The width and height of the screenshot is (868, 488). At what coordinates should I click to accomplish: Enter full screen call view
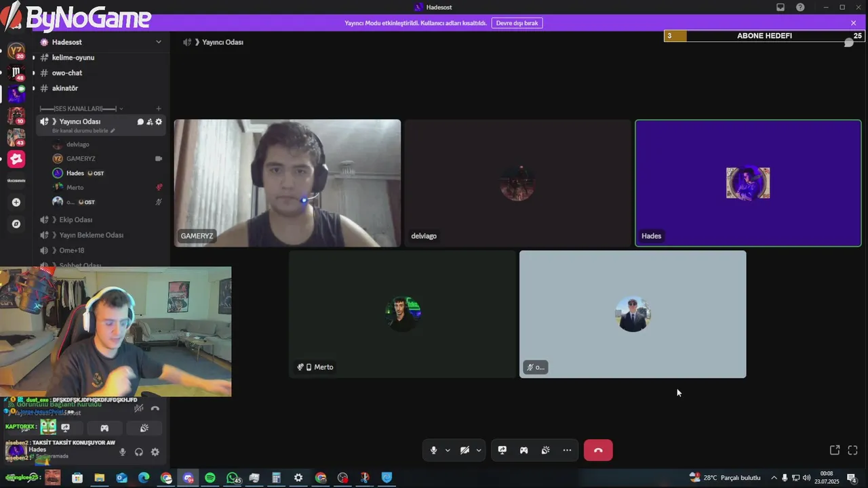[853, 450]
